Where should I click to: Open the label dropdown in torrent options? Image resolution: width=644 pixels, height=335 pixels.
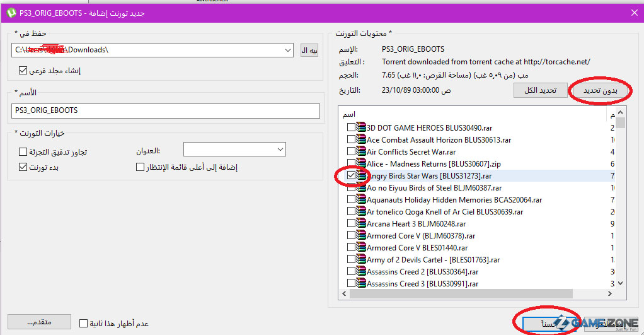(x=280, y=150)
